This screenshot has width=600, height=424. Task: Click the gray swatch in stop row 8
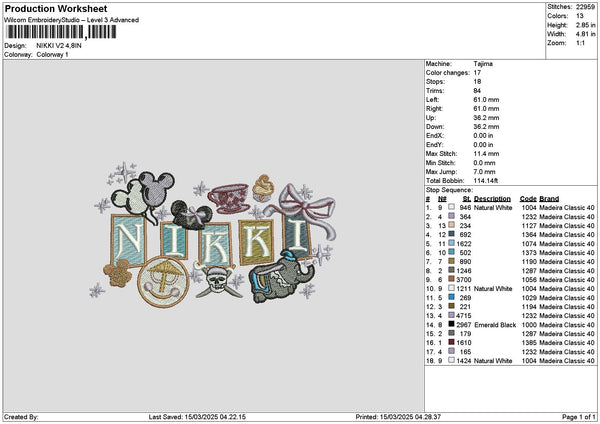pos(452,270)
